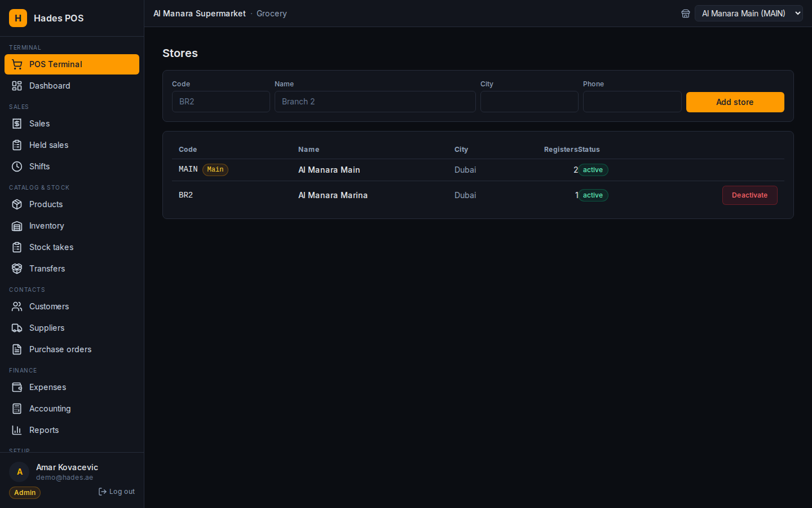Click the Add store button
This screenshot has width=812, height=508.
point(735,102)
